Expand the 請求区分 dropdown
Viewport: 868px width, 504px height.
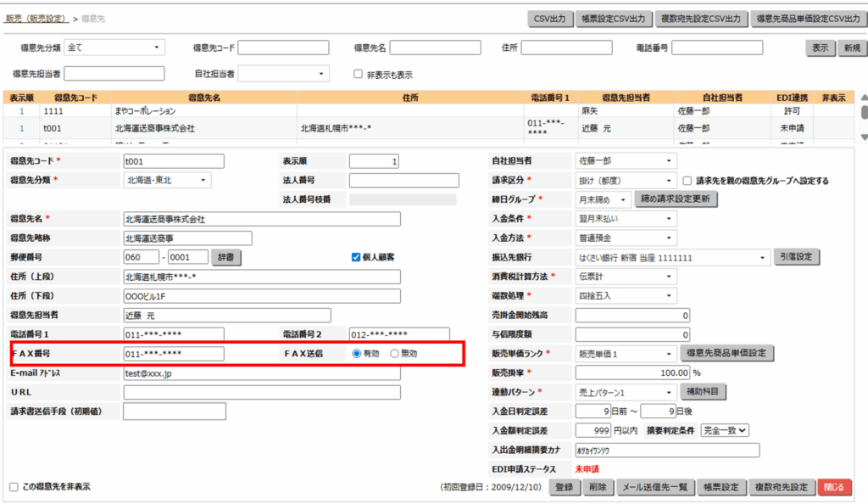pos(626,180)
